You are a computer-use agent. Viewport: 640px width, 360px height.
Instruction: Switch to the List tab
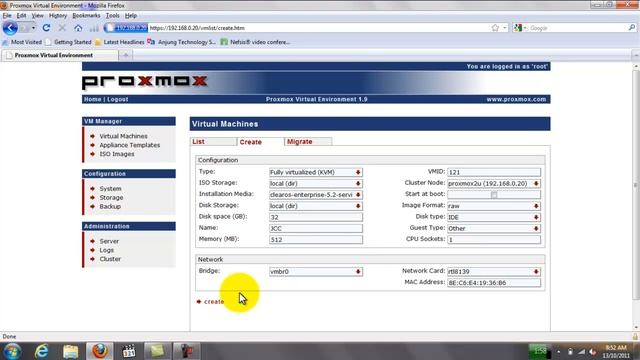coord(213,141)
